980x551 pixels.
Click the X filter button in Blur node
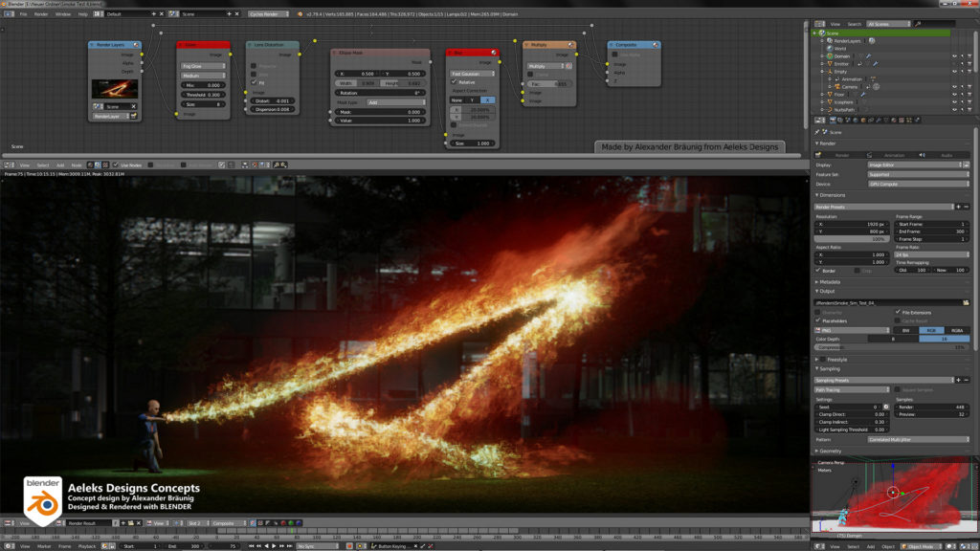pyautogui.click(x=487, y=99)
